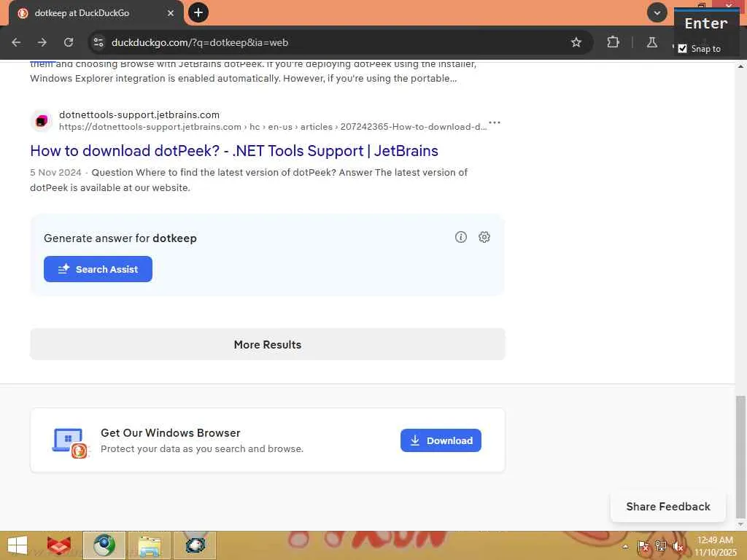Image resolution: width=747 pixels, height=560 pixels.
Task: Open a new tab with plus button
Action: (198, 12)
